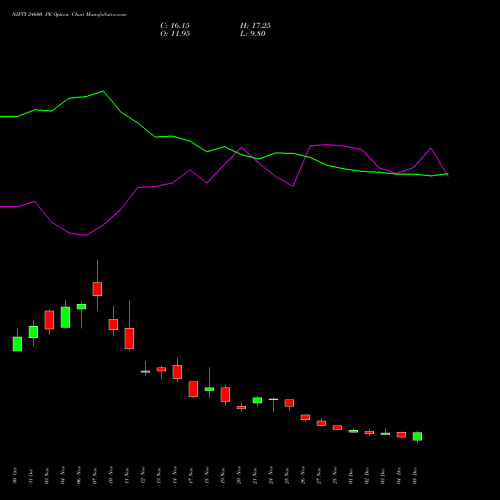Click the 07 Nov date label
Viewport: 500px width, 500px height.
pyautogui.click(x=95, y=476)
